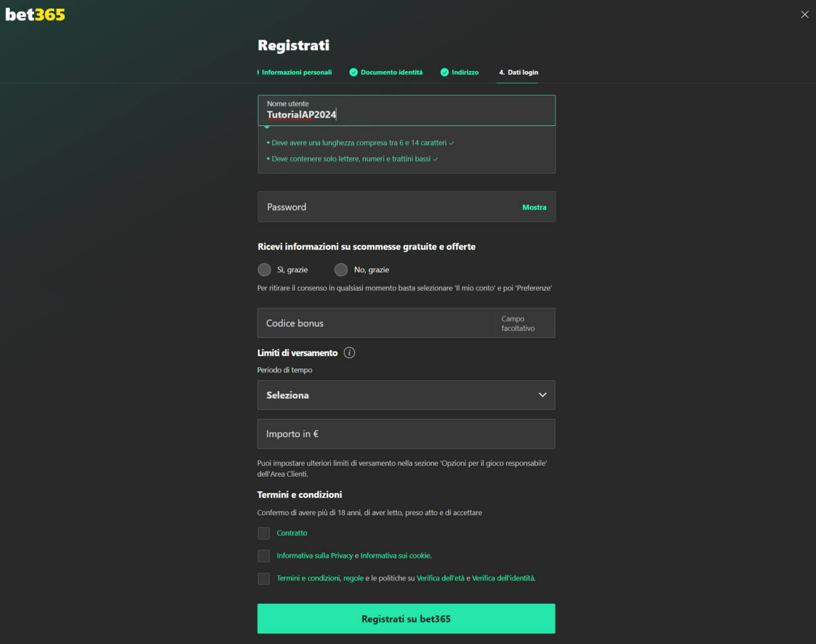Click the Password input field
This screenshot has width=816, height=644.
(x=407, y=207)
